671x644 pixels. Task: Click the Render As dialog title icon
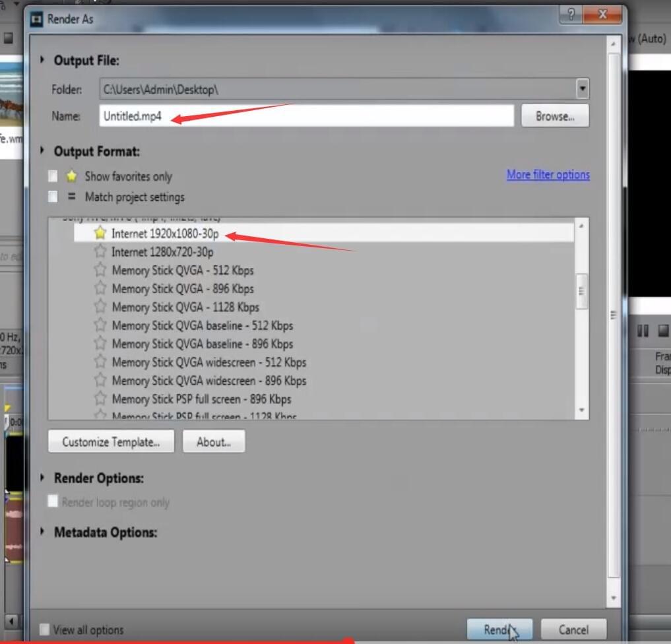click(x=36, y=19)
